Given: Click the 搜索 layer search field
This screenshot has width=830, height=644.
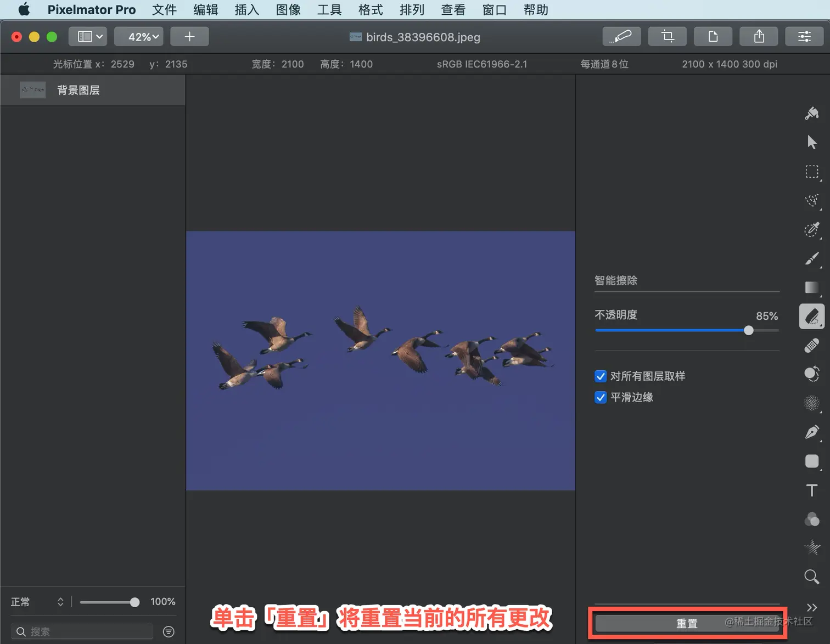Looking at the screenshot, I should pyautogui.click(x=82, y=632).
